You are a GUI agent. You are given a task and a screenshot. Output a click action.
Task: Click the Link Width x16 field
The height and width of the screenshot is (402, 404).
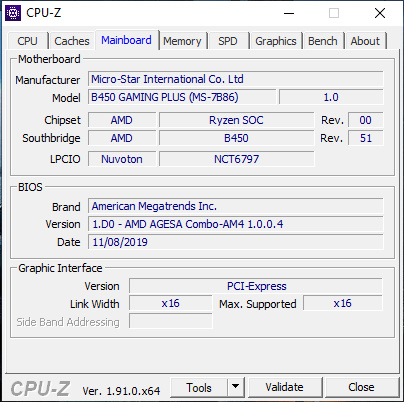pyautogui.click(x=171, y=303)
